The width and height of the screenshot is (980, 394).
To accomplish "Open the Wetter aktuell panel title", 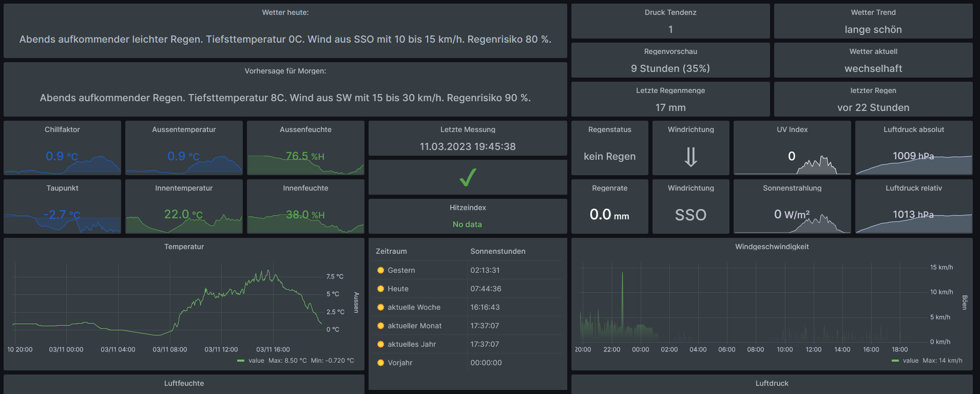I will (873, 51).
